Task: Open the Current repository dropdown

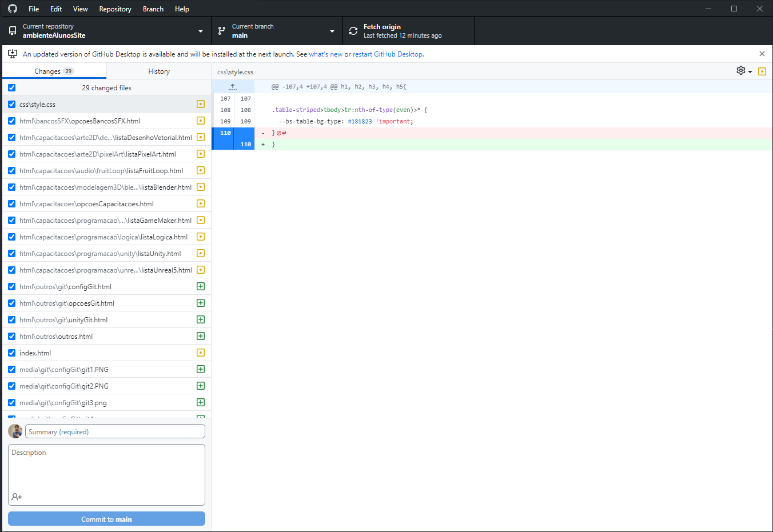Action: (x=106, y=31)
